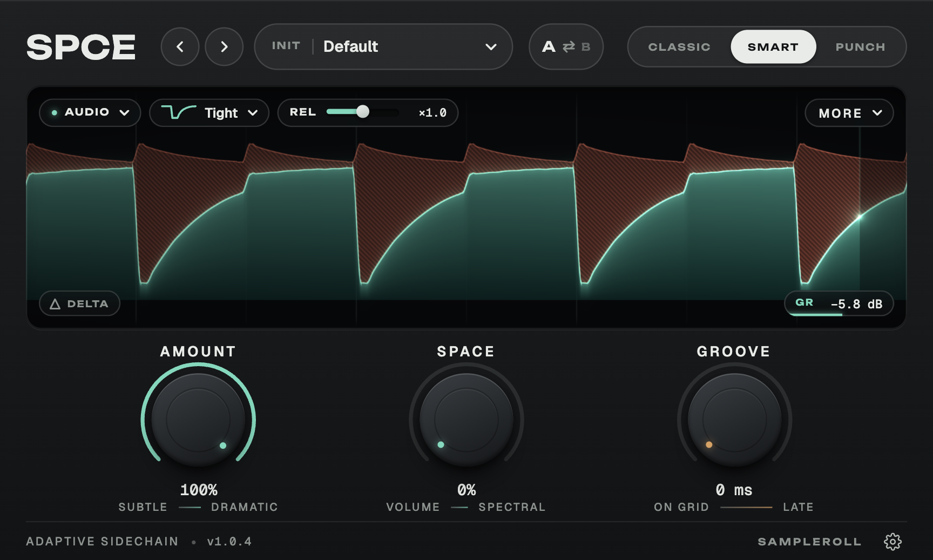Switch to A state in A/B compare
This screenshot has width=933, height=560.
pyautogui.click(x=549, y=47)
